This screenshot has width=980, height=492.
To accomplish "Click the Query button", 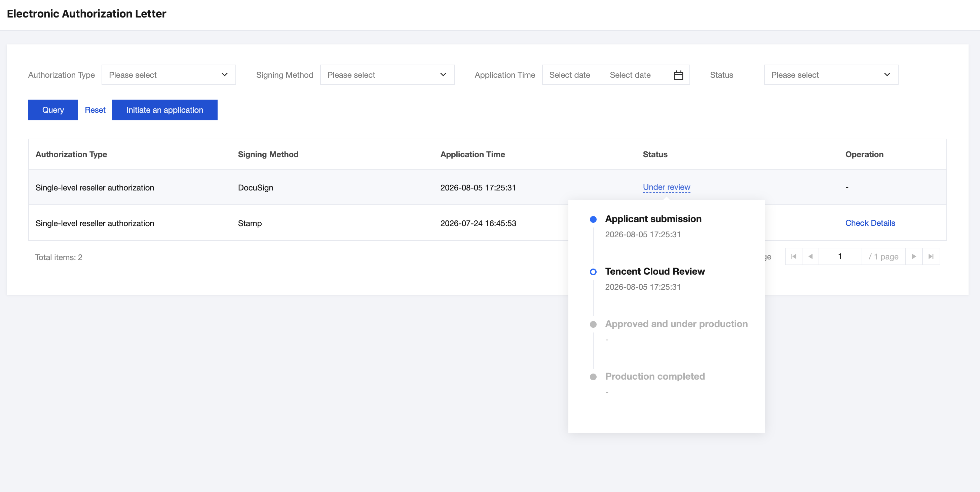I will 53,110.
